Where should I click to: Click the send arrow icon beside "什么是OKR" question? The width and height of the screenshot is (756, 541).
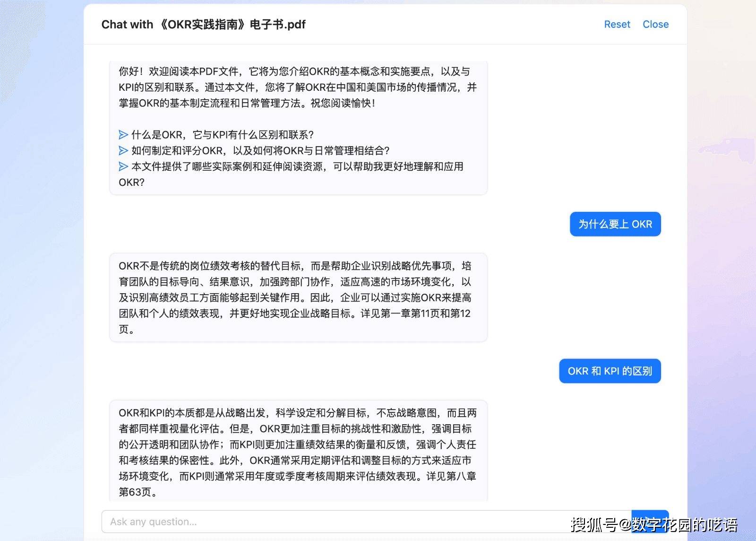123,135
